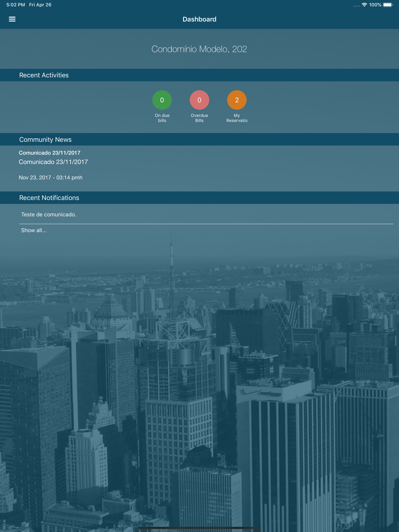The height and width of the screenshot is (532, 399).
Task: Open the bold Comunicado 23/11/2017 news title
Action: tap(49, 153)
